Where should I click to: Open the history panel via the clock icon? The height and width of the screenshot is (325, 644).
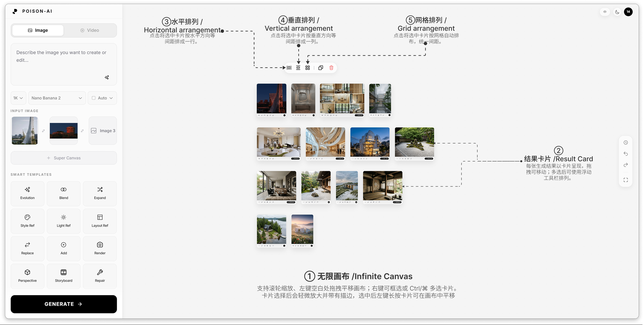[x=625, y=142]
